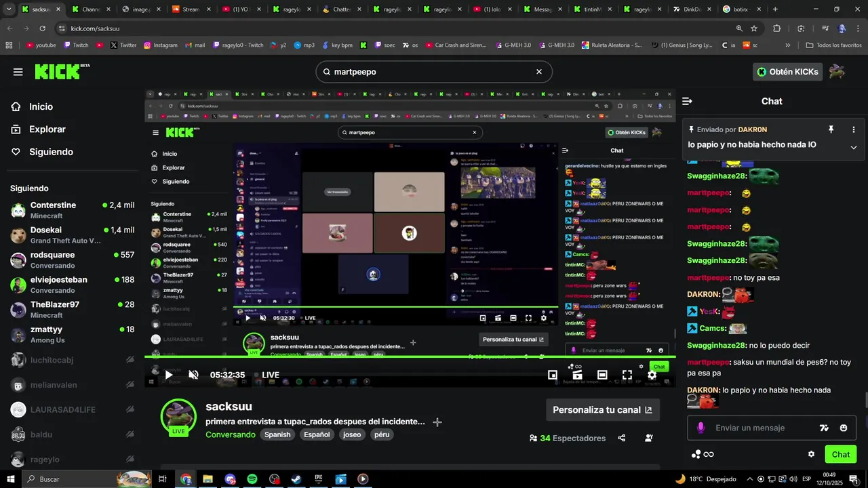868x488 pixels.
Task: Open the user profile avatar menu
Action: (837, 72)
